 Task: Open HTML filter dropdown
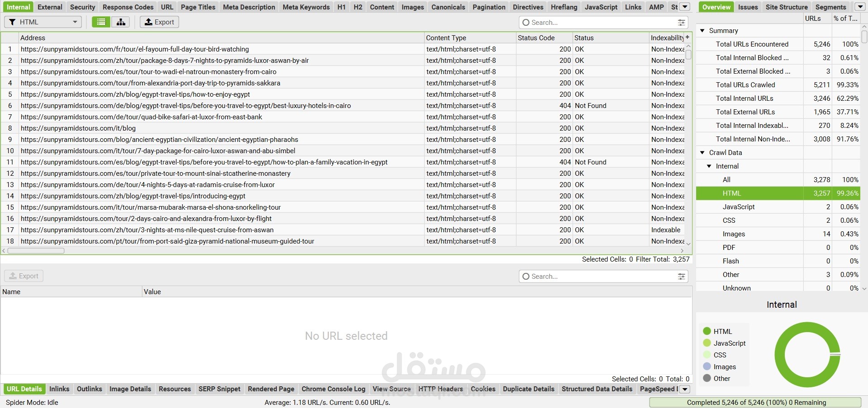tap(43, 22)
